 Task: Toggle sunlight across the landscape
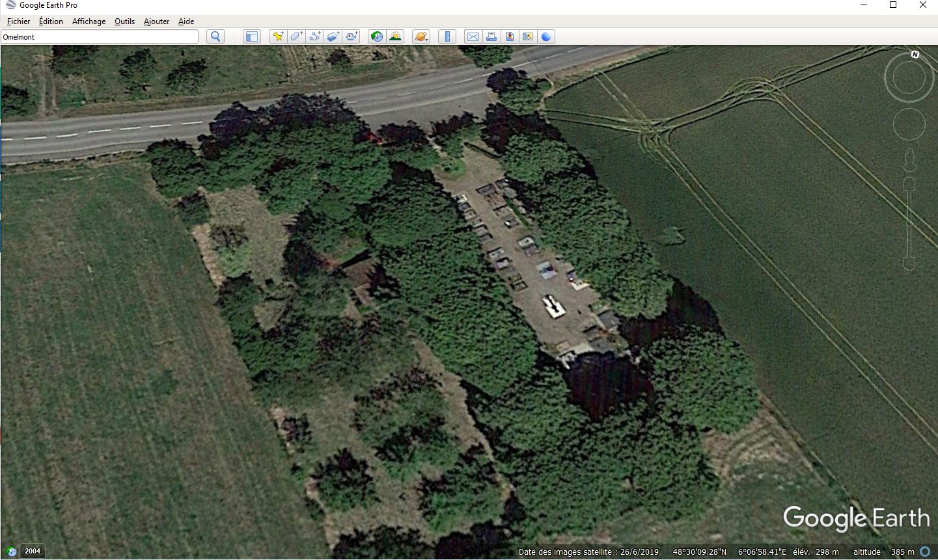395,36
